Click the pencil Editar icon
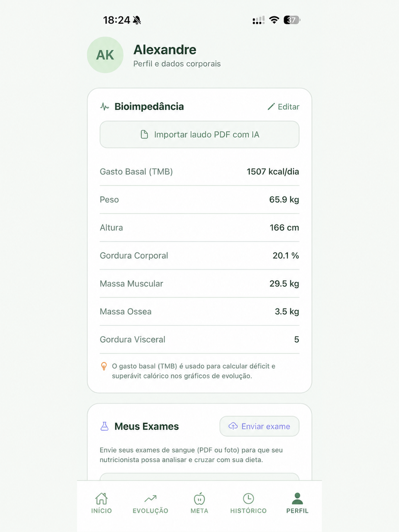The height and width of the screenshot is (532, 399). point(271,107)
